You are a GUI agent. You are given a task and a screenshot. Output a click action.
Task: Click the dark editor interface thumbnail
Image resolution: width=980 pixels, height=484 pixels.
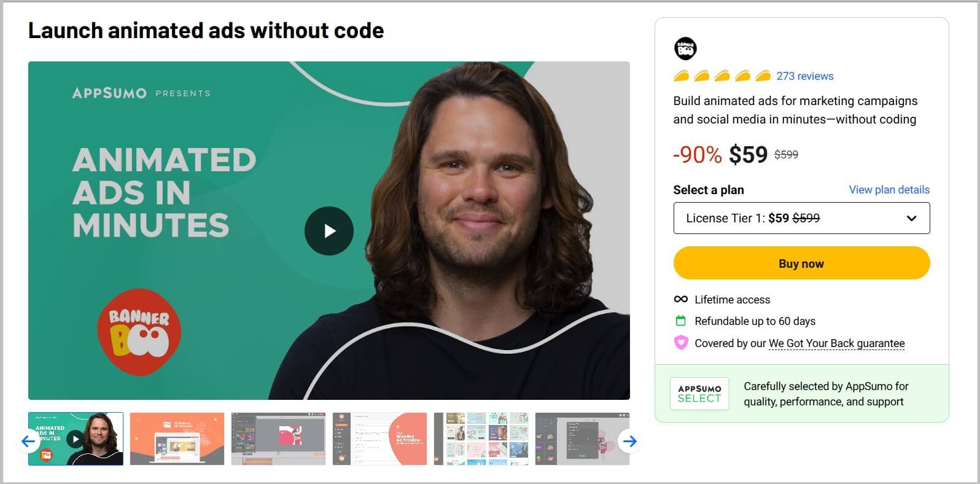tap(583, 439)
